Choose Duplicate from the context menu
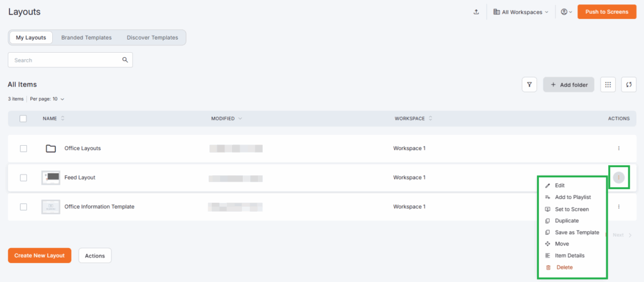 566,221
